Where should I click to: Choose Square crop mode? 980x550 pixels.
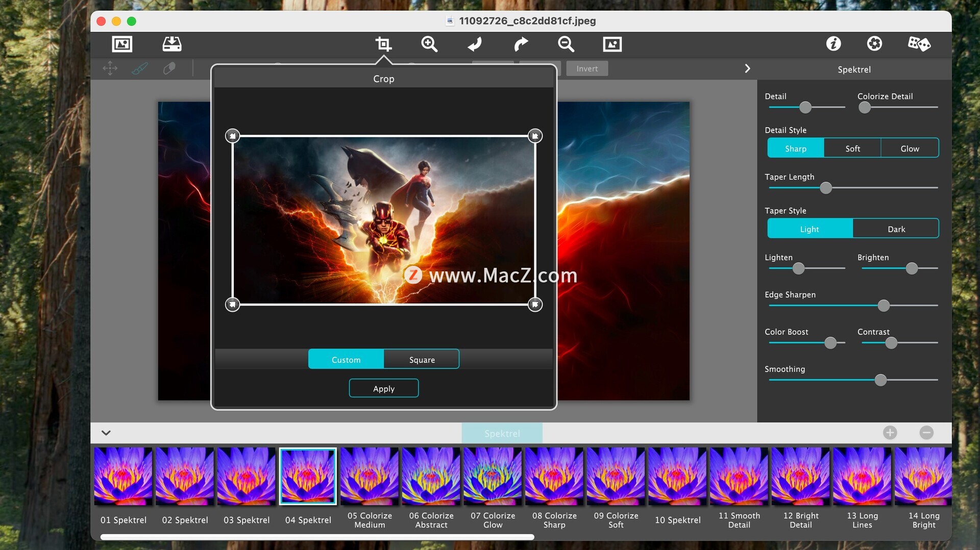(x=422, y=359)
